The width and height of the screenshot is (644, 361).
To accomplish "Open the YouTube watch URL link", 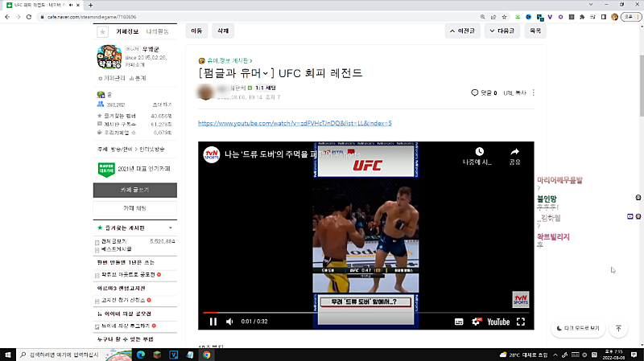I will (295, 123).
